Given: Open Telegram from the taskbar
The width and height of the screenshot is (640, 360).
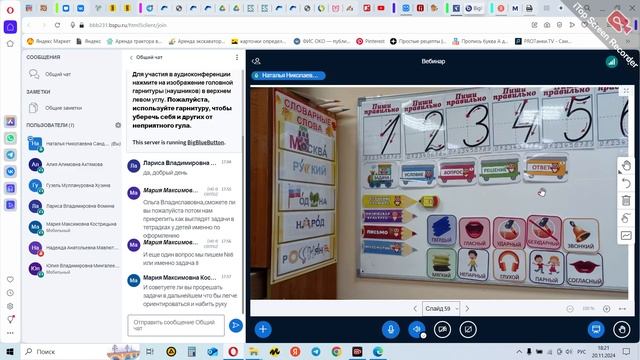Looking at the screenshot, I should point(316,351).
